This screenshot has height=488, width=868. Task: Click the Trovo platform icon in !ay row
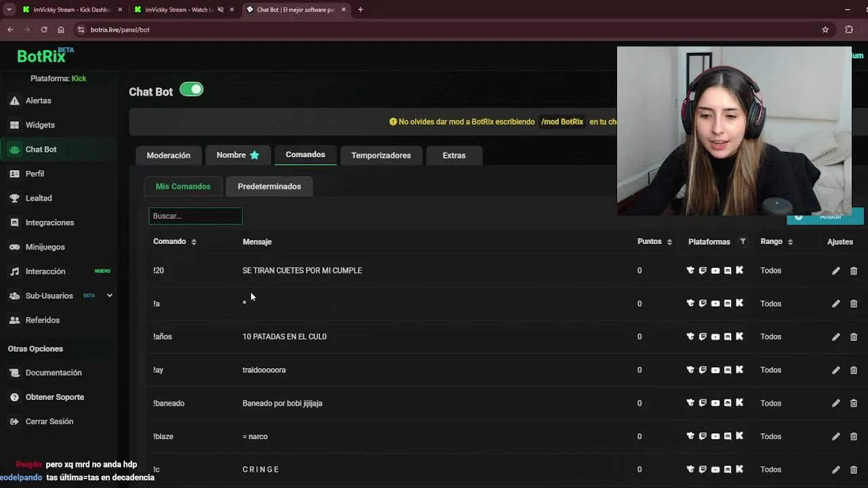690,370
